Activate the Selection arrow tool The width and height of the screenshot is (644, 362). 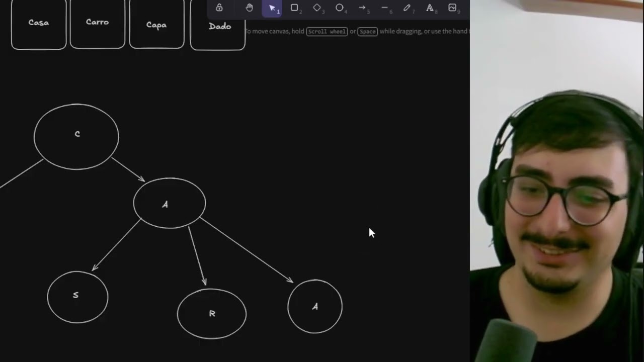click(272, 8)
